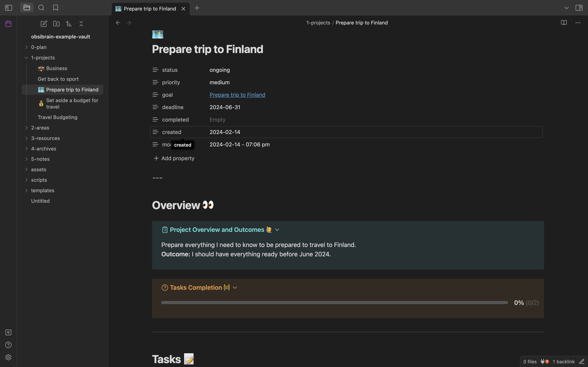The image size is (588, 367).
Task: Click the Prepare trip to Finland goal link
Action: coord(237,95)
